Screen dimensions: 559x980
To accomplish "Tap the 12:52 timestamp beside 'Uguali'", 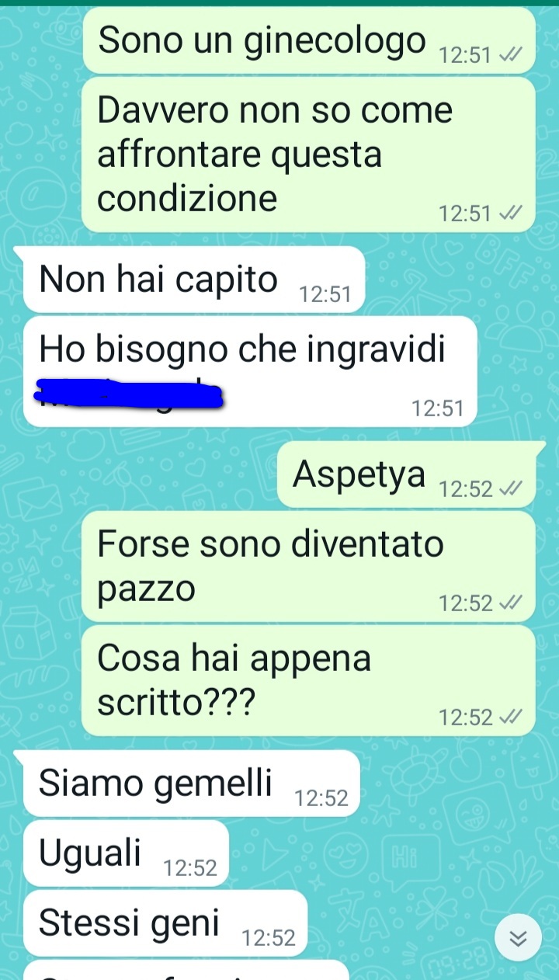I will [190, 869].
